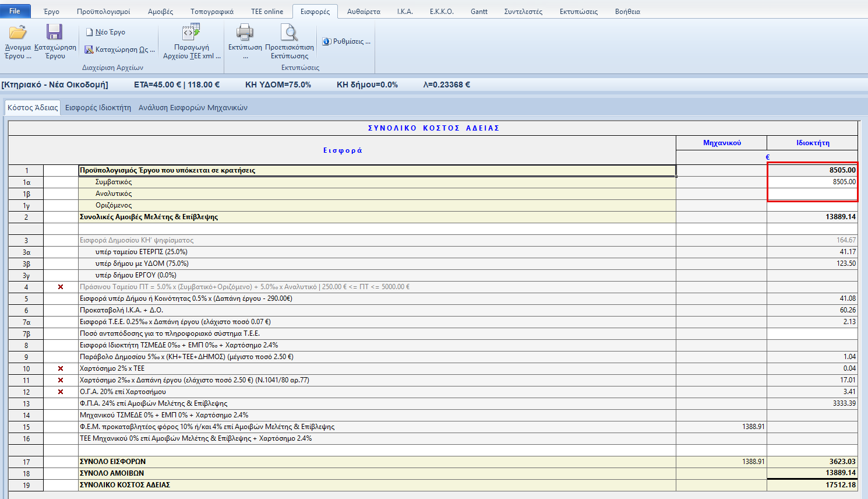Toggle the red X for Ο.Γ.Α. 20% row
This screenshot has height=499, width=868.
click(61, 392)
